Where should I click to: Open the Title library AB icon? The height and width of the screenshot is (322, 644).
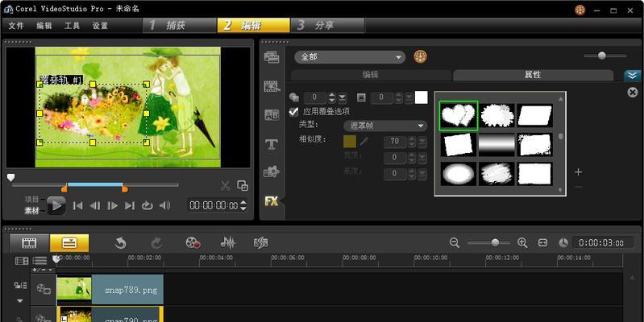(272, 115)
